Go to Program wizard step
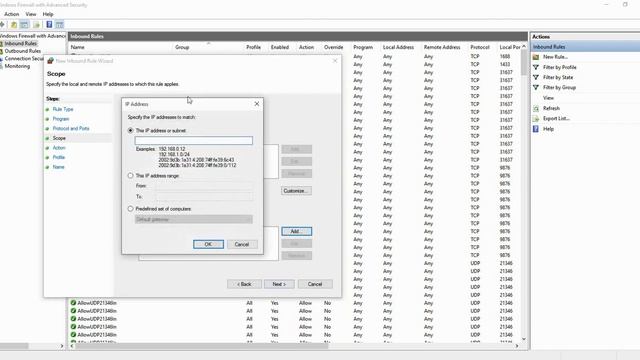The image size is (640, 360). 61,119
